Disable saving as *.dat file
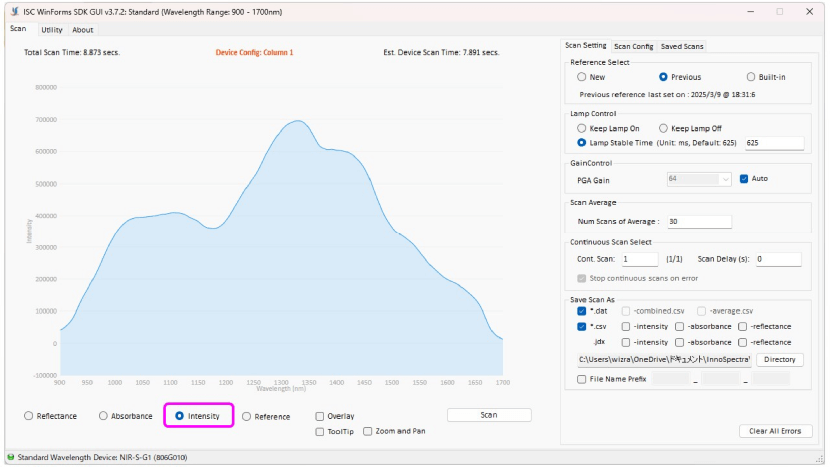Screen dimensions: 830x467 [582, 311]
